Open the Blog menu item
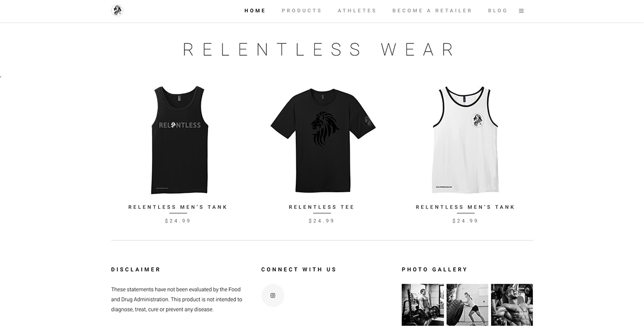 pyautogui.click(x=498, y=11)
